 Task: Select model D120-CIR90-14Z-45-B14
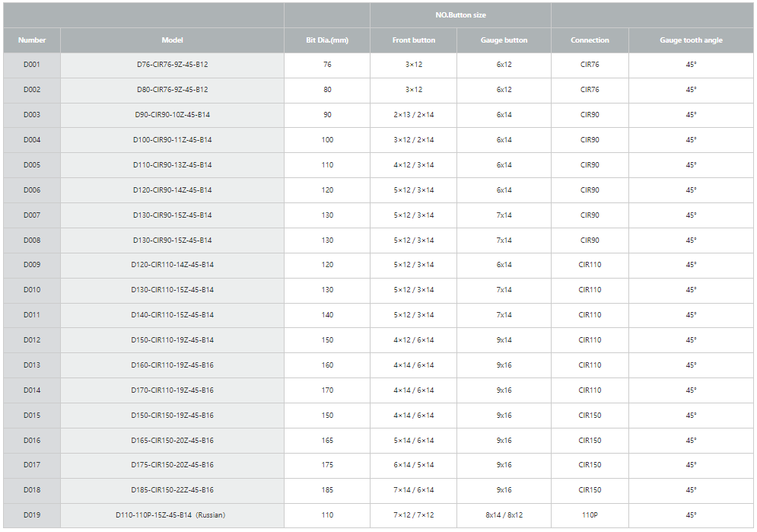click(173, 190)
